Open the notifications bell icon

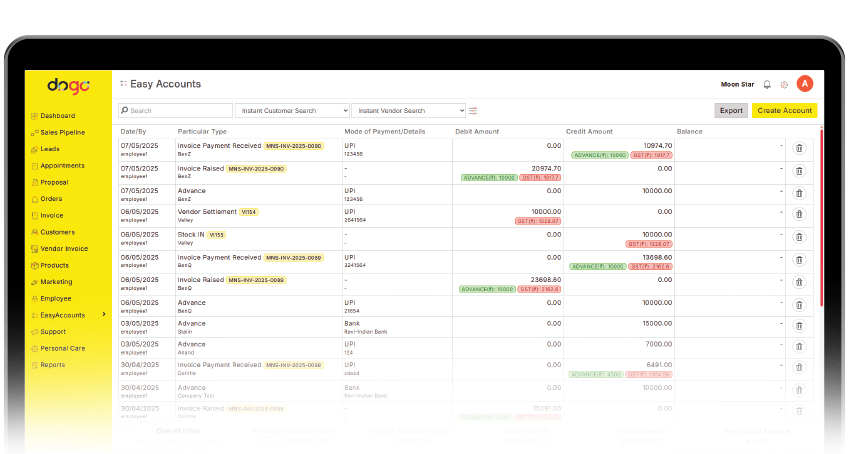click(x=767, y=84)
